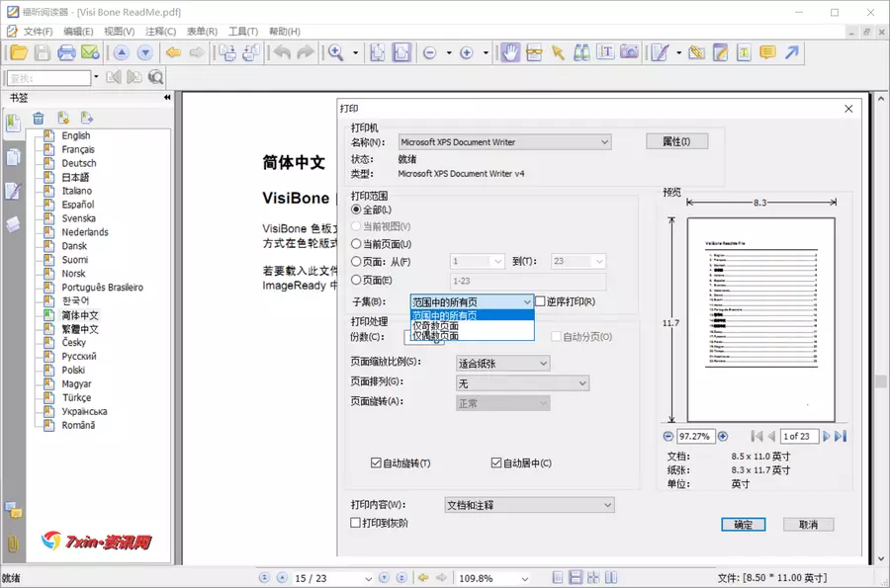Click the camera snapshot tool icon
Screen dimensions: 890x588
tap(629, 52)
